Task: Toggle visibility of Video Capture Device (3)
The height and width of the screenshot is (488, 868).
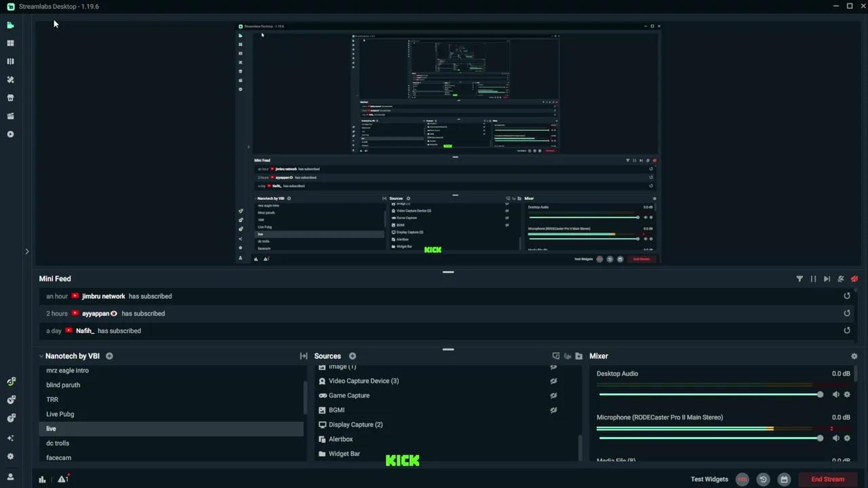Action: 553,381
